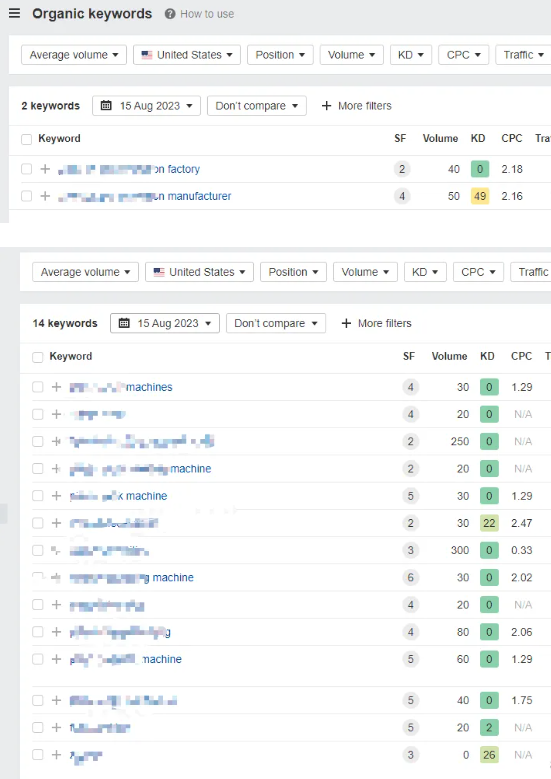This screenshot has width=551, height=779.
Task: Open the upper Average volume dropdown
Action: point(74,55)
